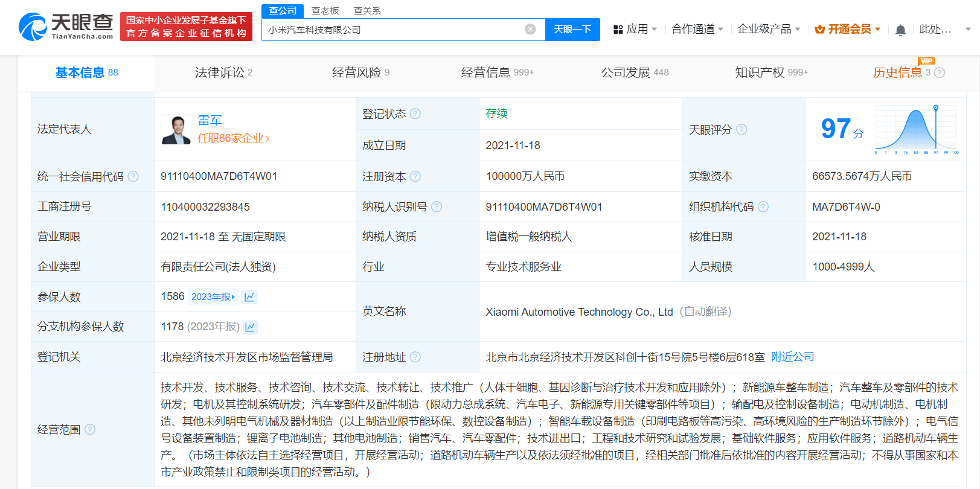The width and height of the screenshot is (980, 489).
Task: Open help icon beside 历史信息 tab
Action: (940, 72)
